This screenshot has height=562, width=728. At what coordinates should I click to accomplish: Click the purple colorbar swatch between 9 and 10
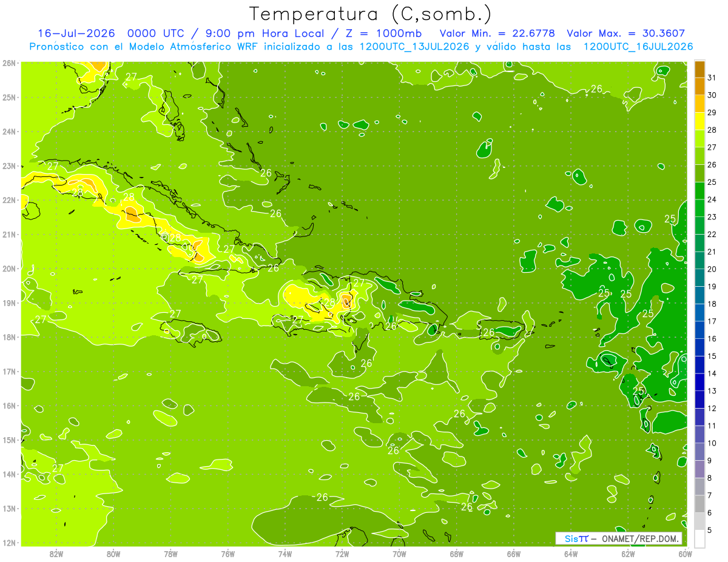pos(699,451)
